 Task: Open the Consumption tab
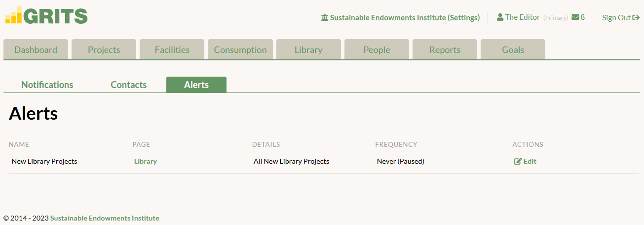(x=240, y=49)
